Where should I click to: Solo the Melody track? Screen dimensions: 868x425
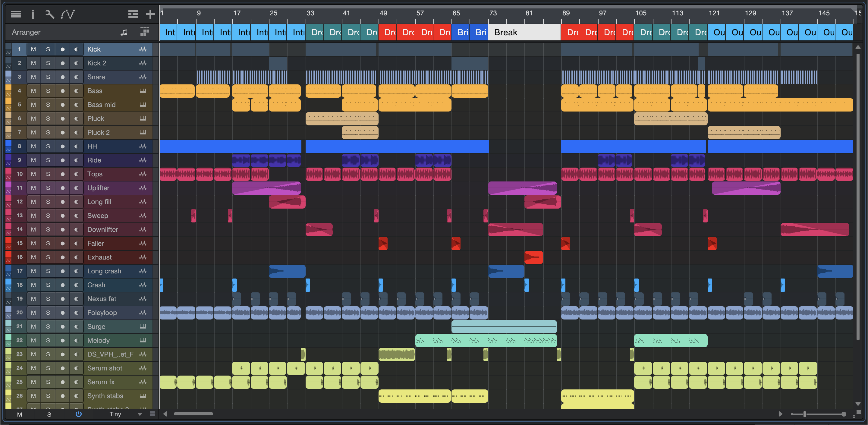[x=48, y=340]
